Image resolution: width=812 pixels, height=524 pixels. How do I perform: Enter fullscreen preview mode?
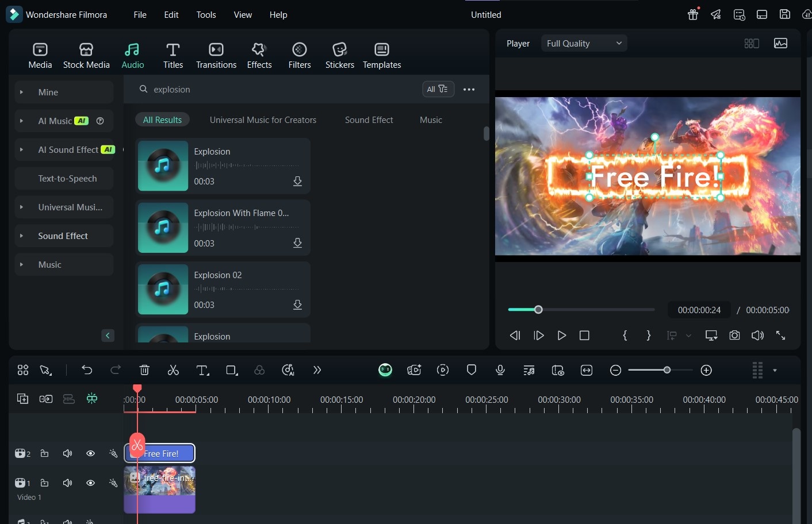(780, 336)
